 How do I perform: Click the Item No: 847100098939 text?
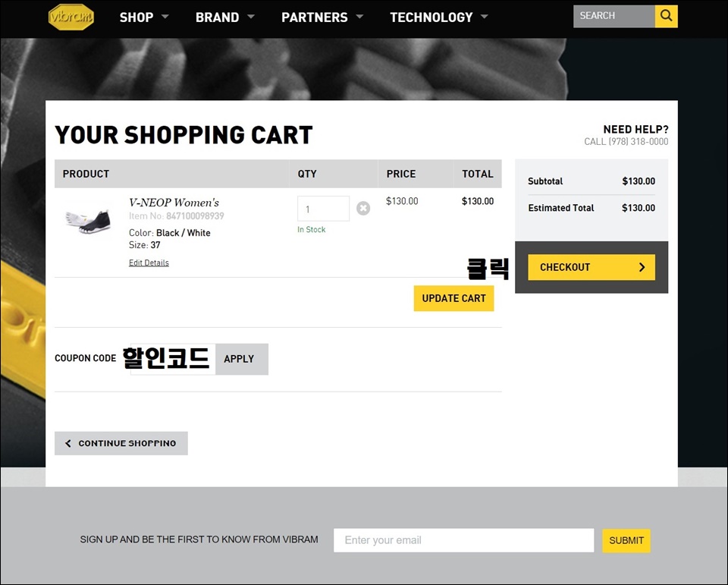coord(177,216)
